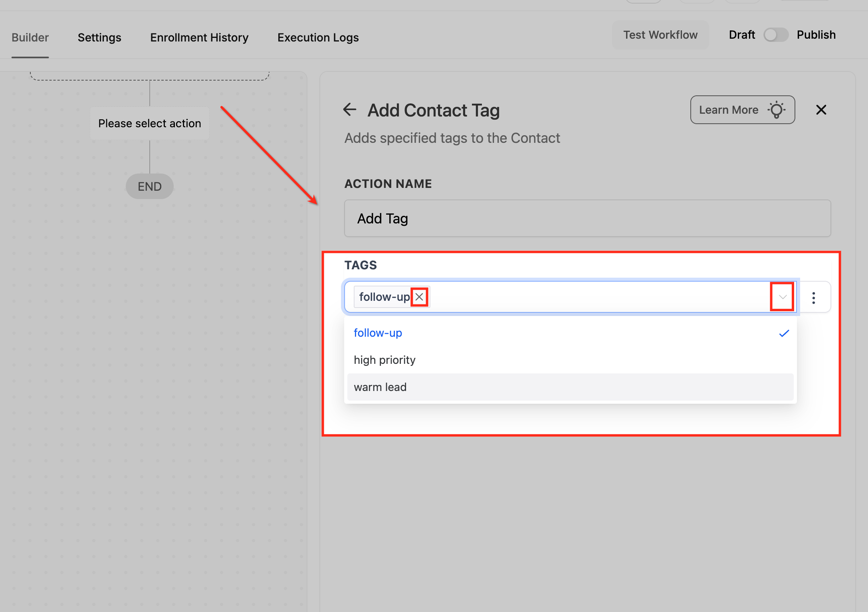Click the END node on canvas

pyautogui.click(x=150, y=186)
